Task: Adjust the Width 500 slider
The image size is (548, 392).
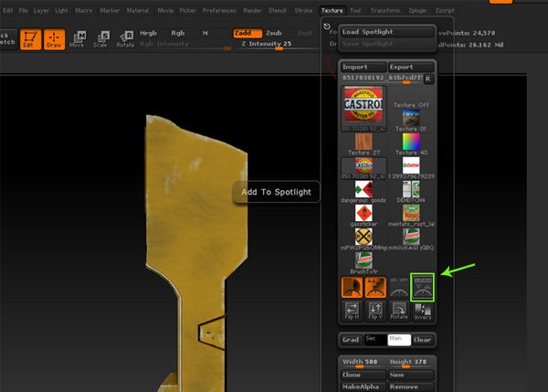Action: coord(364,363)
